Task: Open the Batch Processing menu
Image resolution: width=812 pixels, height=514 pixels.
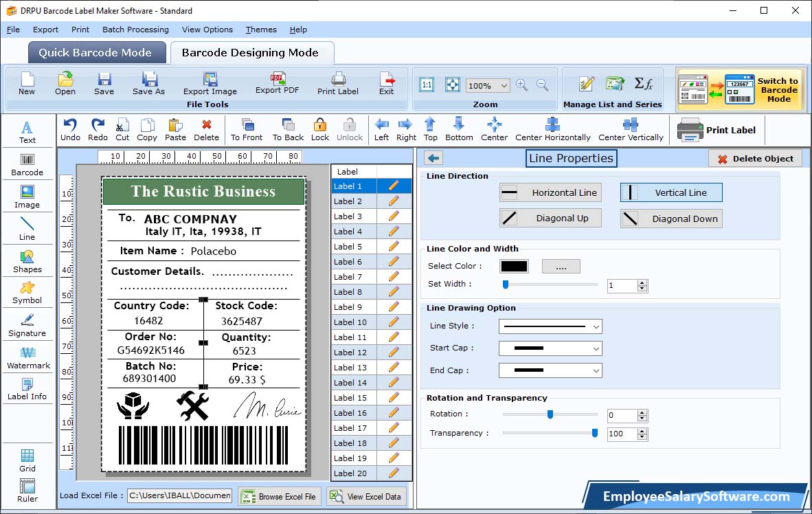Action: coord(136,30)
